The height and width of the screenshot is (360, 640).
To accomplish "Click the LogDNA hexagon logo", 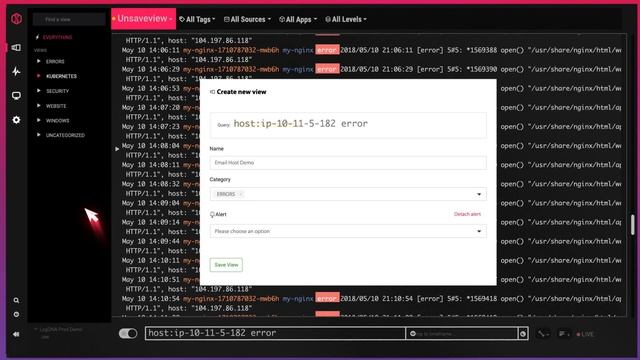I will tap(16, 19).
